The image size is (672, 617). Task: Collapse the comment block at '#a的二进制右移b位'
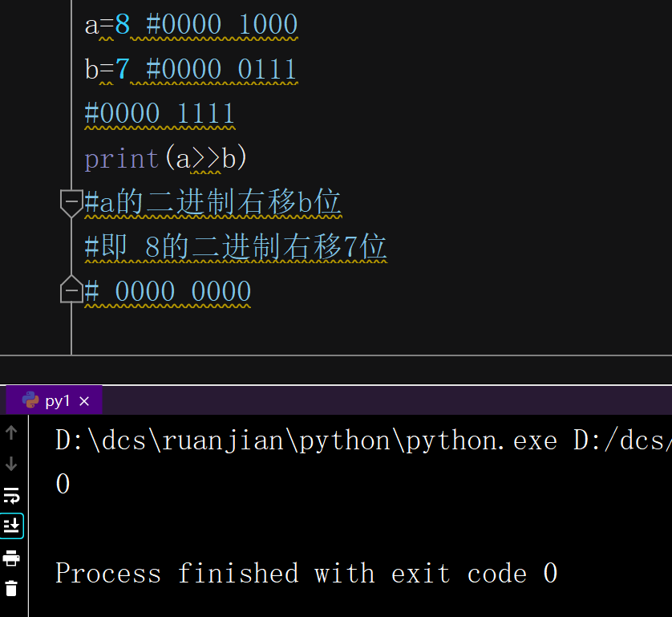click(x=71, y=203)
